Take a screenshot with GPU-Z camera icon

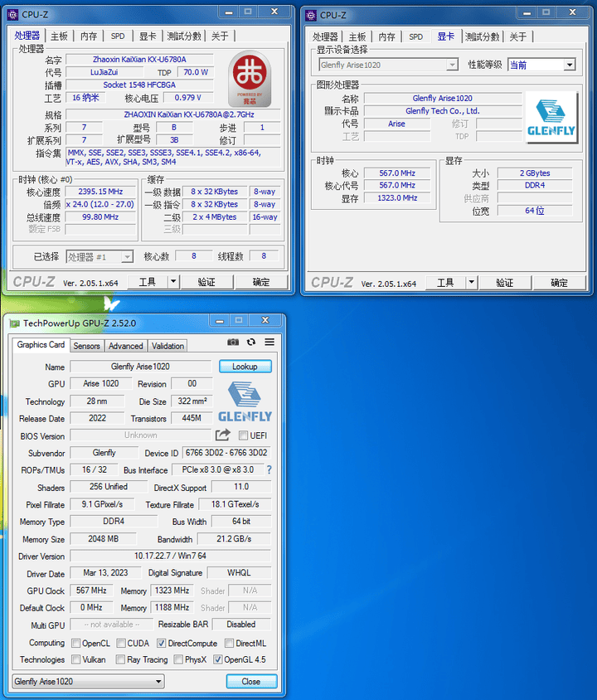click(233, 343)
